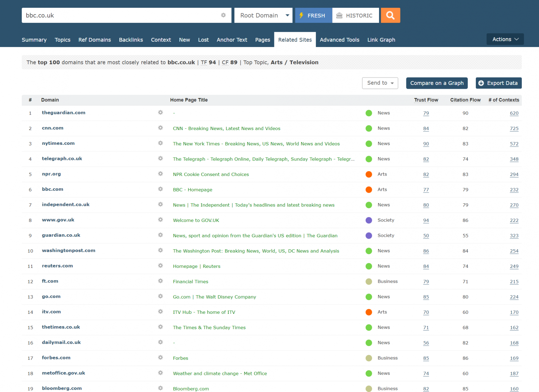Viewport: 539px width, 392px height.
Task: Open the Summary tab
Action: (x=34, y=40)
